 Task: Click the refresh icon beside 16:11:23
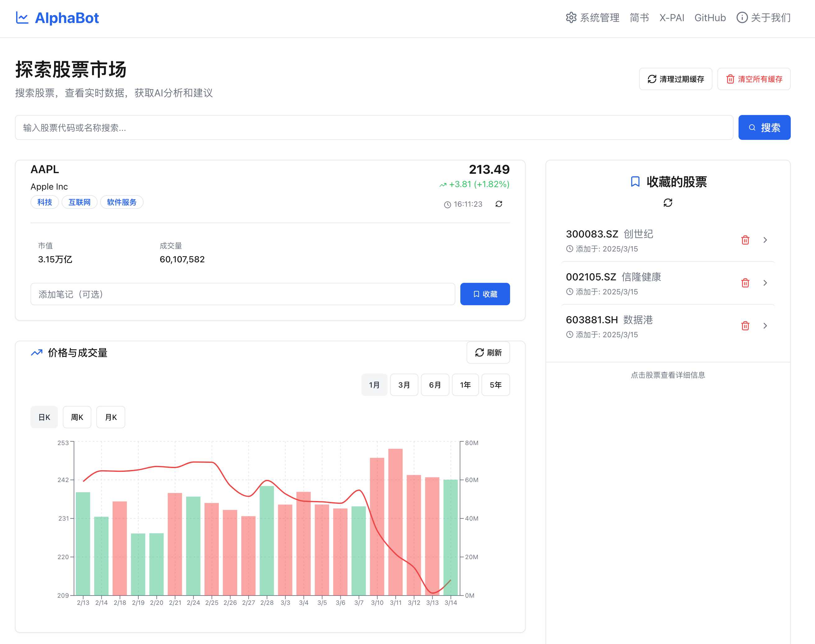(x=499, y=204)
